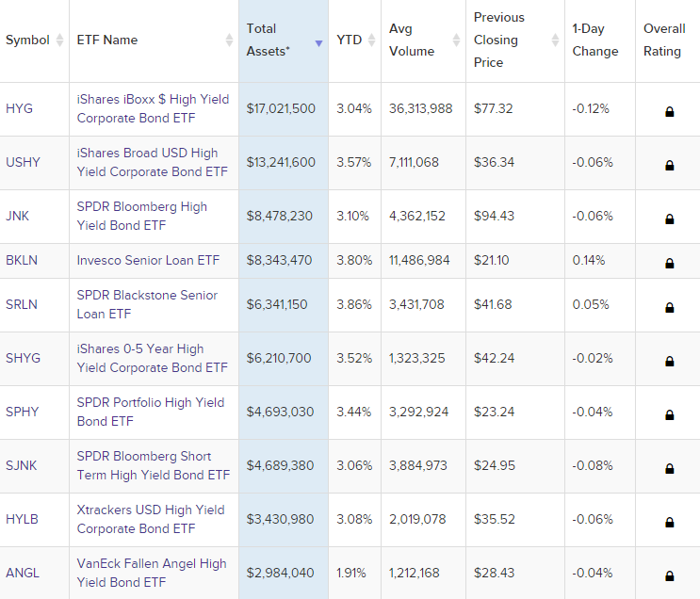Sort table by Symbol column arrows
Viewport: 700px width, 599px height.
tap(59, 40)
